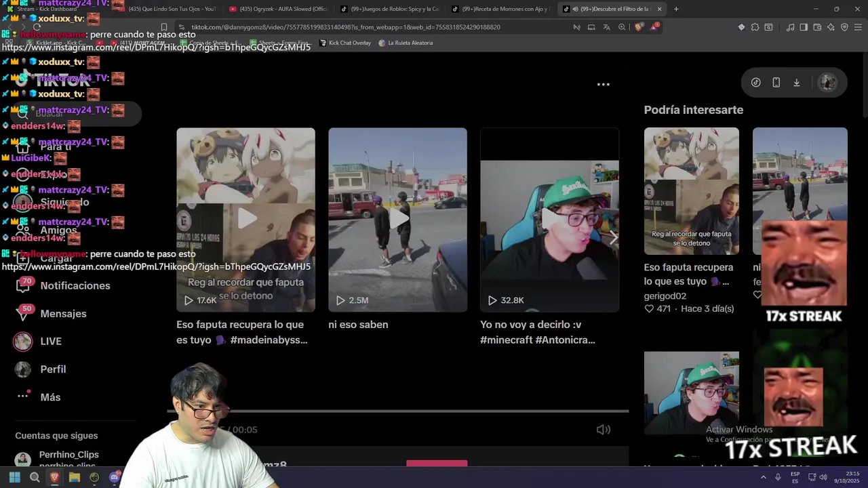Open Perrhino_Clips followed account
This screenshot has width=868, height=488.
coord(68,455)
